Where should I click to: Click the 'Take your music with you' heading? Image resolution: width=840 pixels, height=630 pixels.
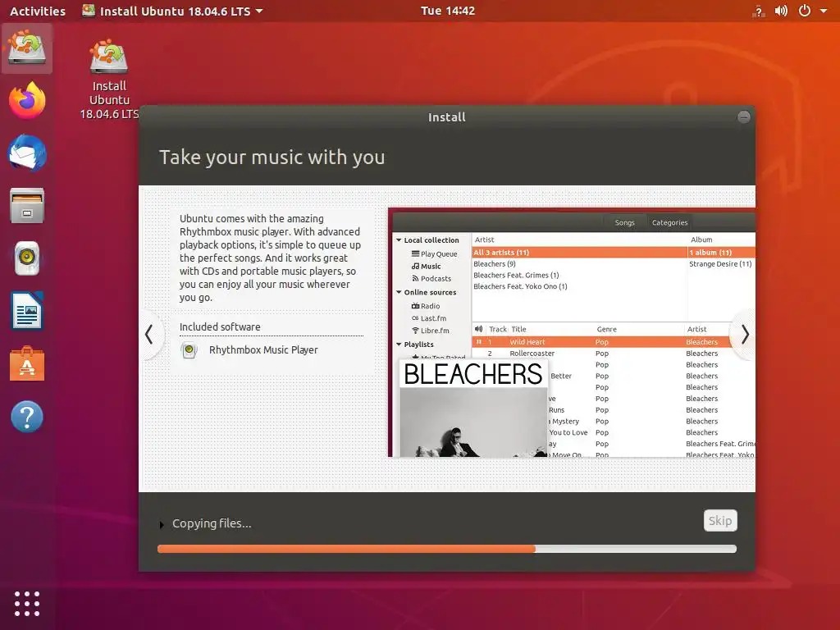click(x=272, y=157)
